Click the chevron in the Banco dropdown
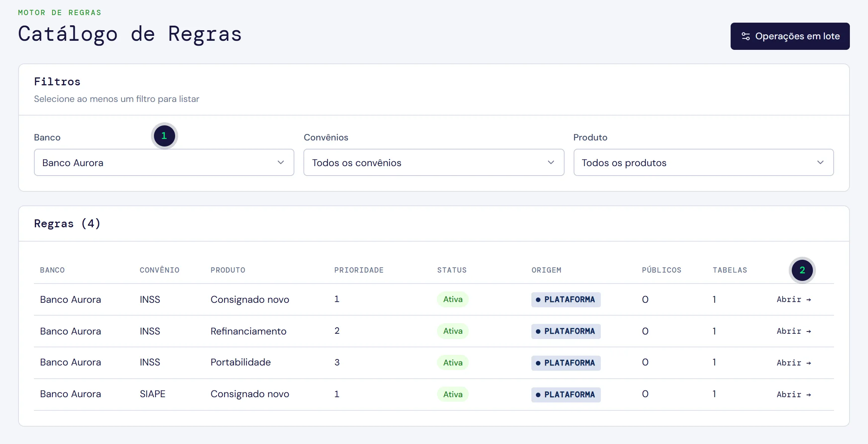The height and width of the screenshot is (444, 868). tap(280, 162)
